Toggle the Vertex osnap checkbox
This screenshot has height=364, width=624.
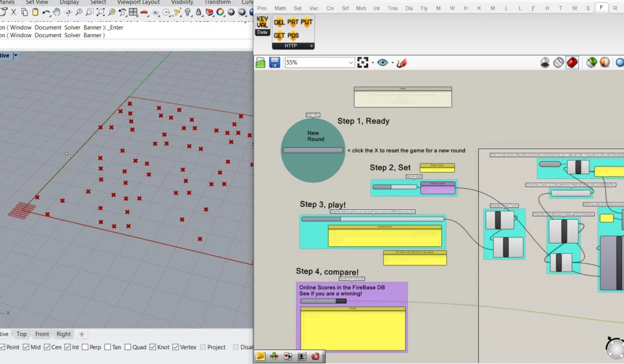coord(175,347)
